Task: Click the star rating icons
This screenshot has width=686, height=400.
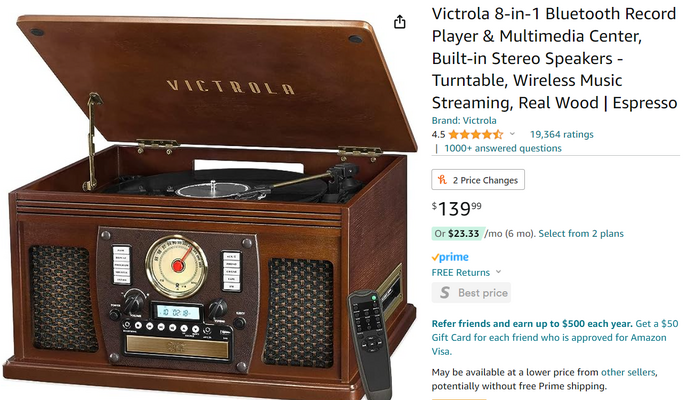Action: (x=476, y=134)
